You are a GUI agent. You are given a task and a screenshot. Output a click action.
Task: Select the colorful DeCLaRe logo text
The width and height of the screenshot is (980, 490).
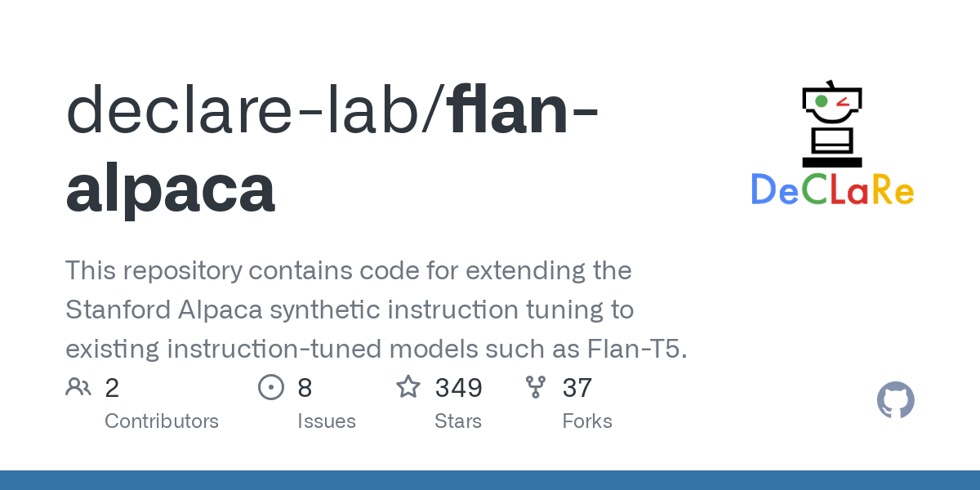tap(832, 189)
